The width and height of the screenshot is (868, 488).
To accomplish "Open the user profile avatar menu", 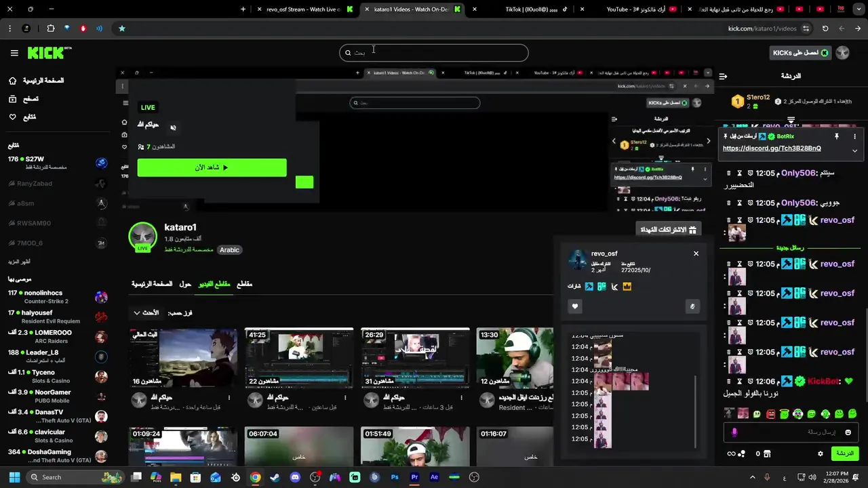I will 843,53.
